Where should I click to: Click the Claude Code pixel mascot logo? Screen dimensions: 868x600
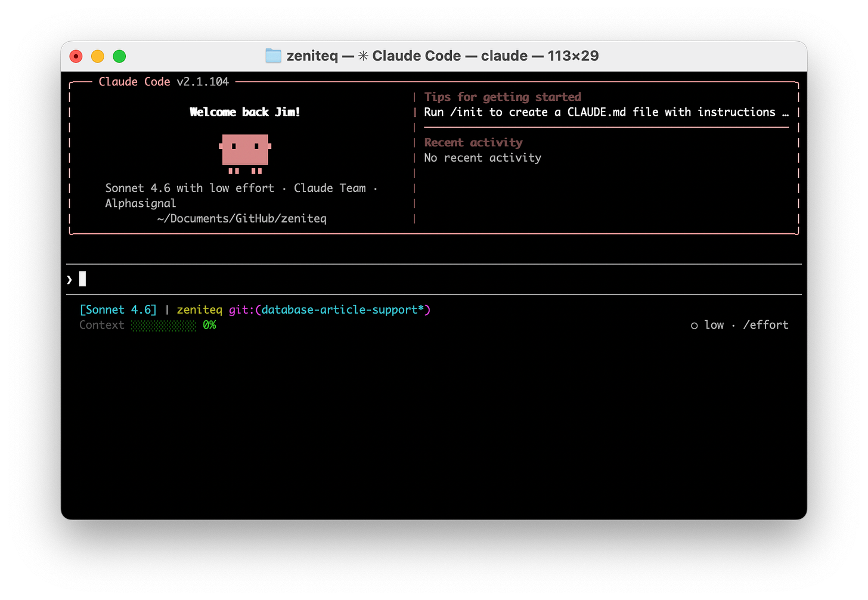point(245,154)
